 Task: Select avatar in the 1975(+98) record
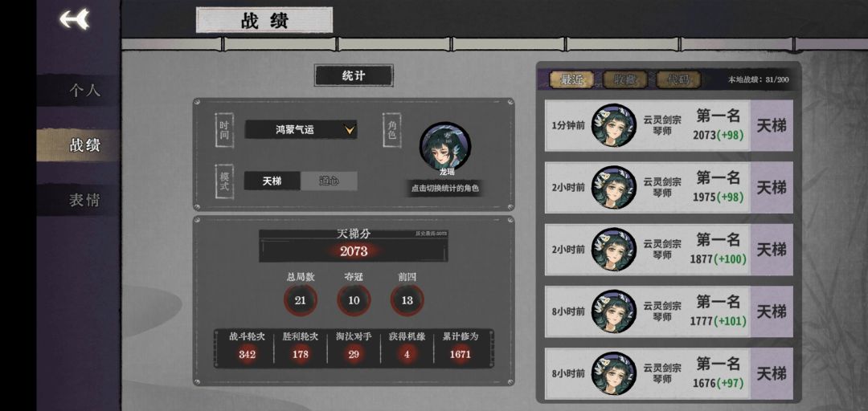tap(613, 188)
